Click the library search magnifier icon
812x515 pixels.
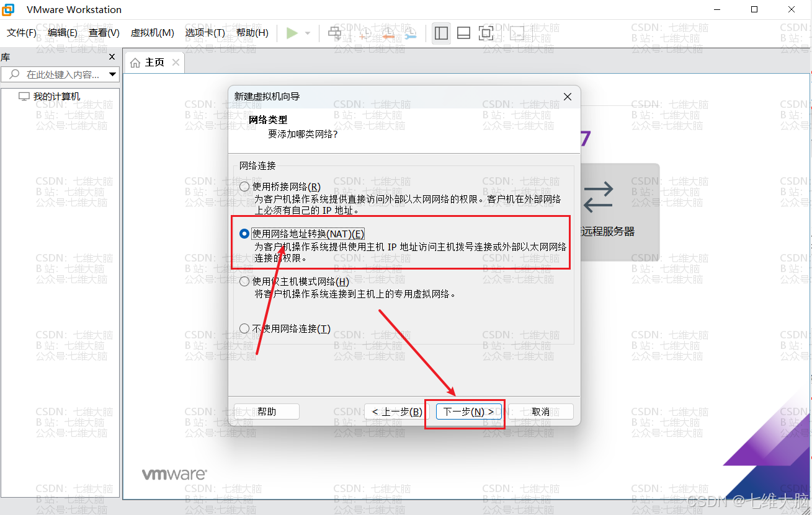point(14,74)
